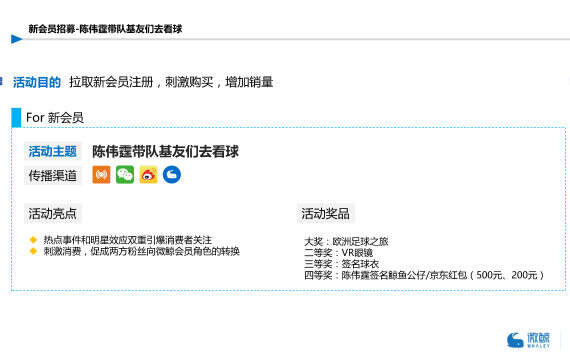This screenshot has height=360, width=570.
Task: Select the slide title 新会员招募-陈伟霆带队基友们去看球
Action: pos(105,29)
